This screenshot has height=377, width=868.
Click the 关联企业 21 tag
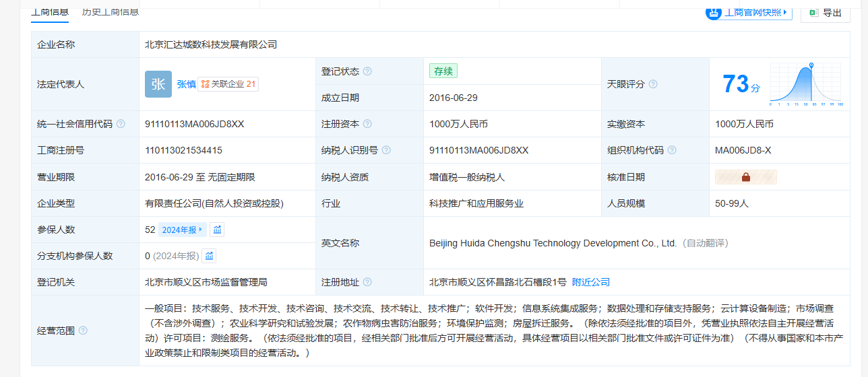[228, 84]
